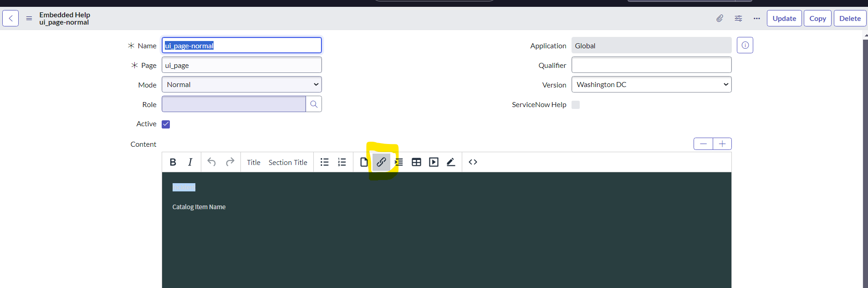Click the new document icon in editor
The image size is (868, 288).
point(363,162)
